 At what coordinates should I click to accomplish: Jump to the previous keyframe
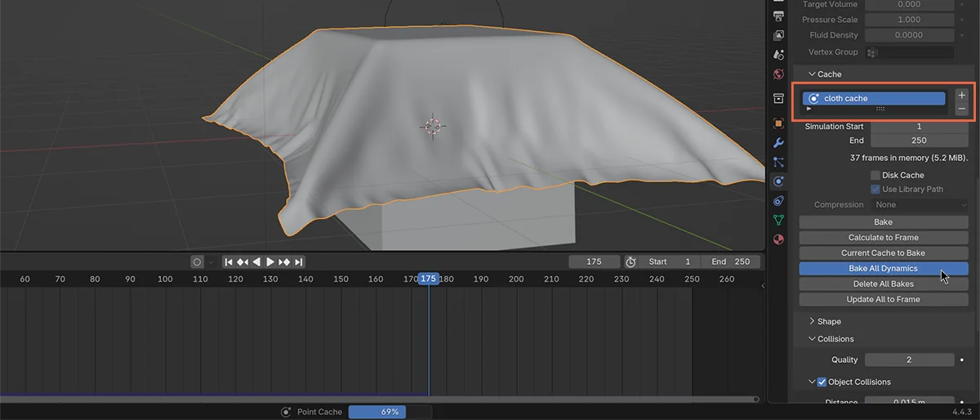pyautogui.click(x=243, y=261)
